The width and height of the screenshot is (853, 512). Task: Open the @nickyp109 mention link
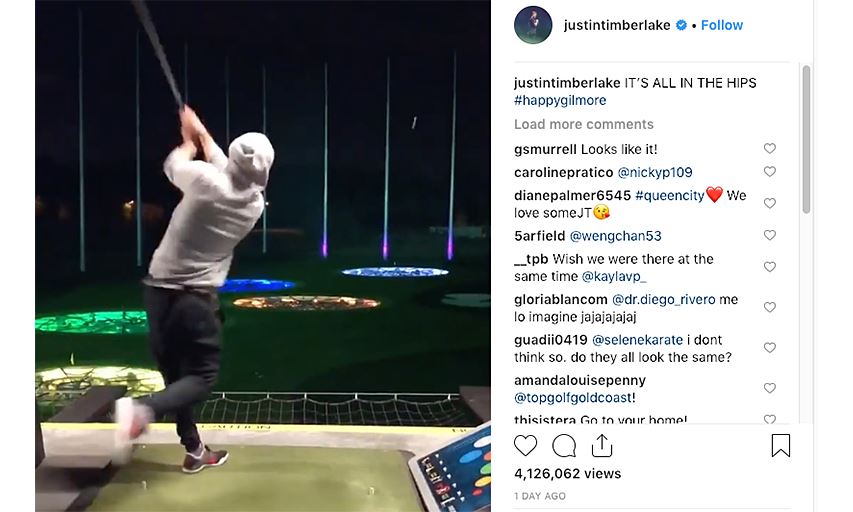coord(655,172)
